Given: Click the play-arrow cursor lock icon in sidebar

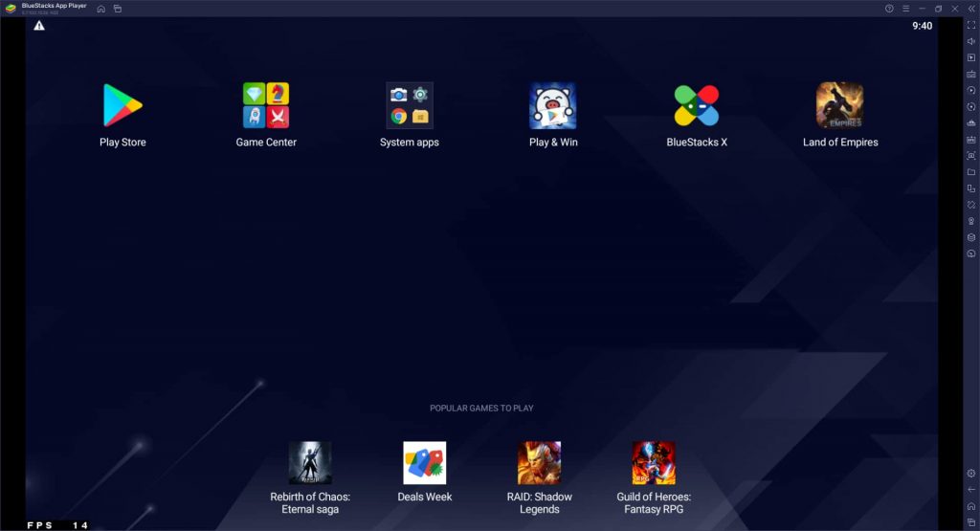Looking at the screenshot, I should [971, 57].
